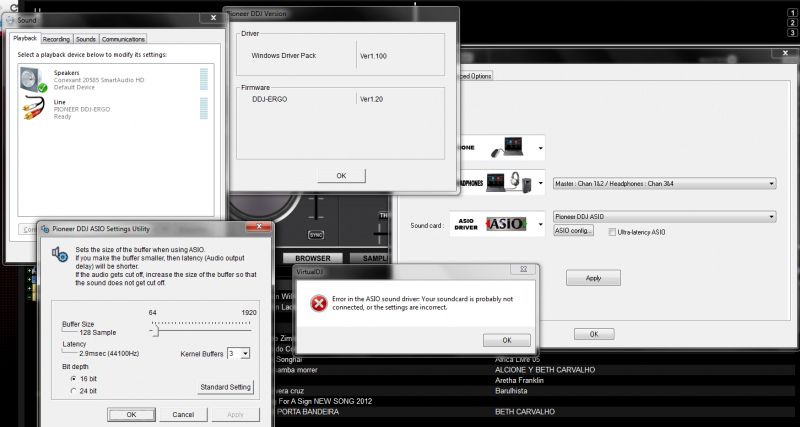Select 16 bit depth option

coord(74,379)
